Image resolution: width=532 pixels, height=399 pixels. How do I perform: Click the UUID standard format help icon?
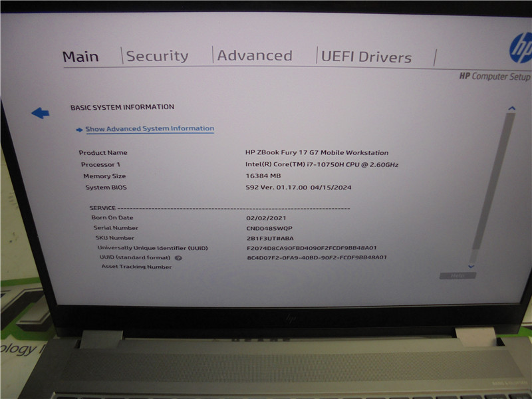178,258
